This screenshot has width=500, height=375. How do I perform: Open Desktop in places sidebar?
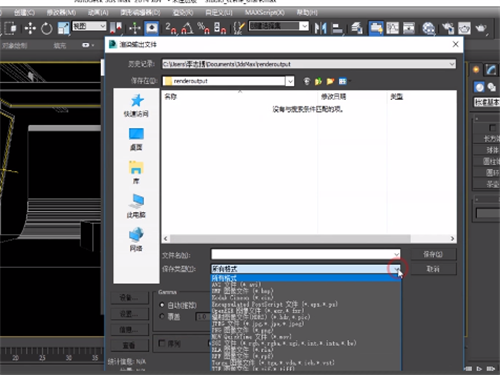(136, 139)
